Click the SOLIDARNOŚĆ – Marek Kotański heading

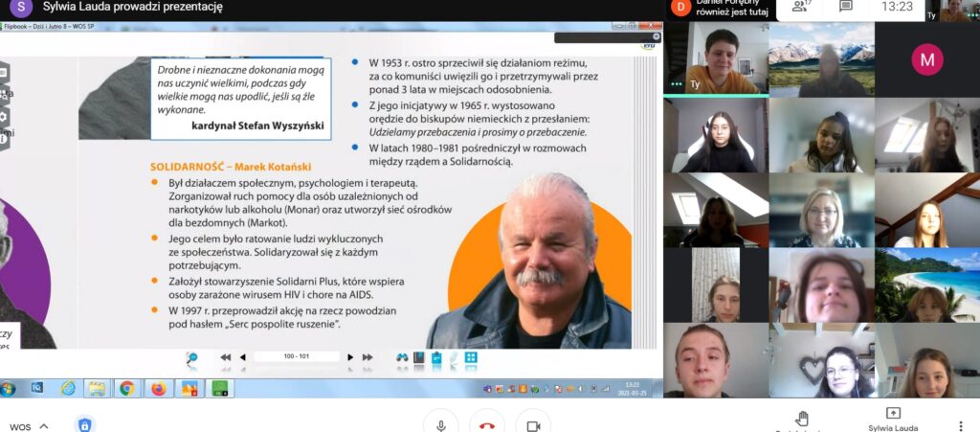click(x=231, y=167)
